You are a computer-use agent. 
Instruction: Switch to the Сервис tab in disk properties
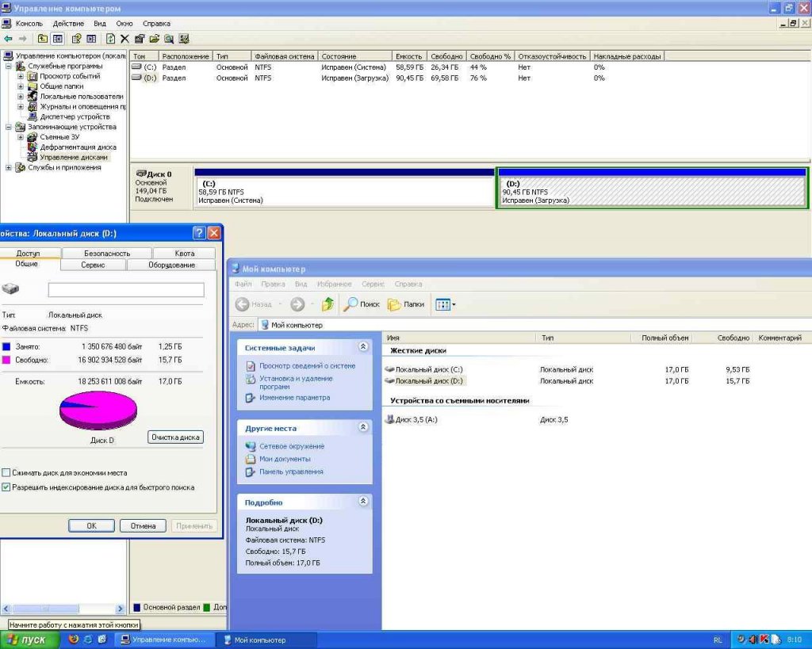coord(94,265)
